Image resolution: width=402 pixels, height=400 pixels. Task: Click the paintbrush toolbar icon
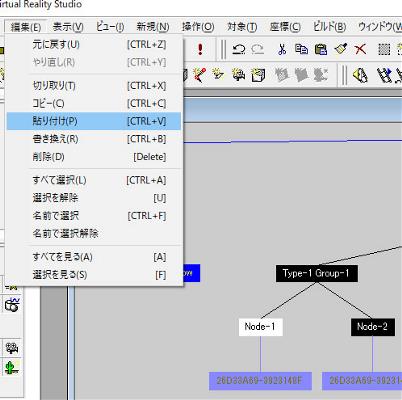pyautogui.click(x=341, y=49)
